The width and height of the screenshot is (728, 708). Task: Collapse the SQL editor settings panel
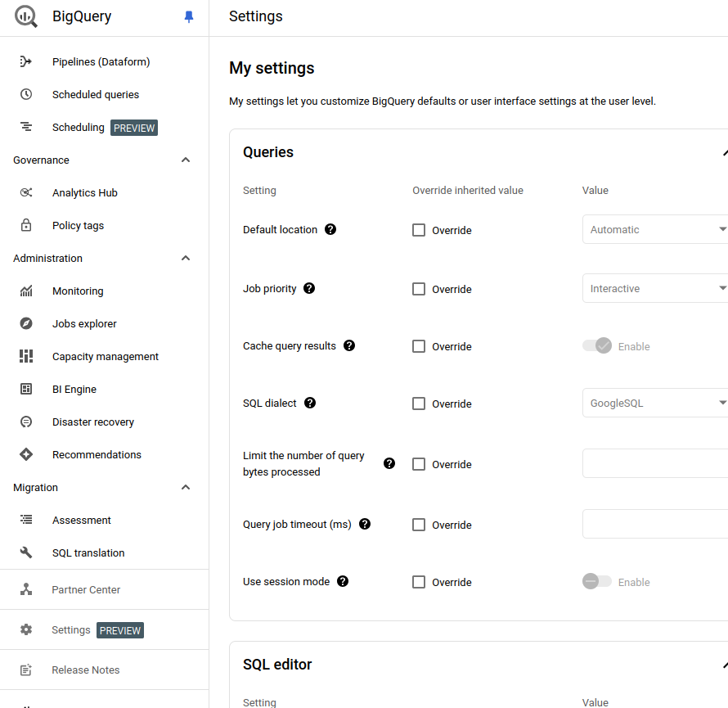point(726,665)
